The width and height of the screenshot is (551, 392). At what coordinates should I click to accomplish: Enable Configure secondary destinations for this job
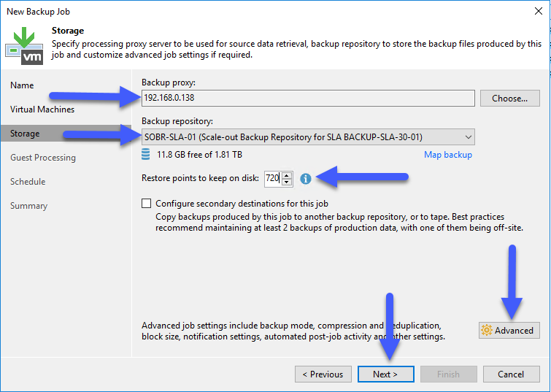pyautogui.click(x=146, y=204)
